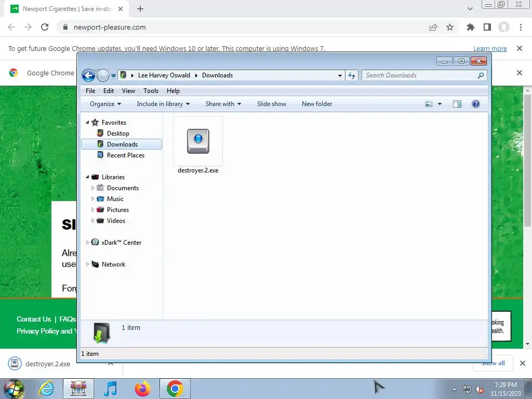Collapse the Favorites tree group
532x399 pixels.
(x=87, y=122)
